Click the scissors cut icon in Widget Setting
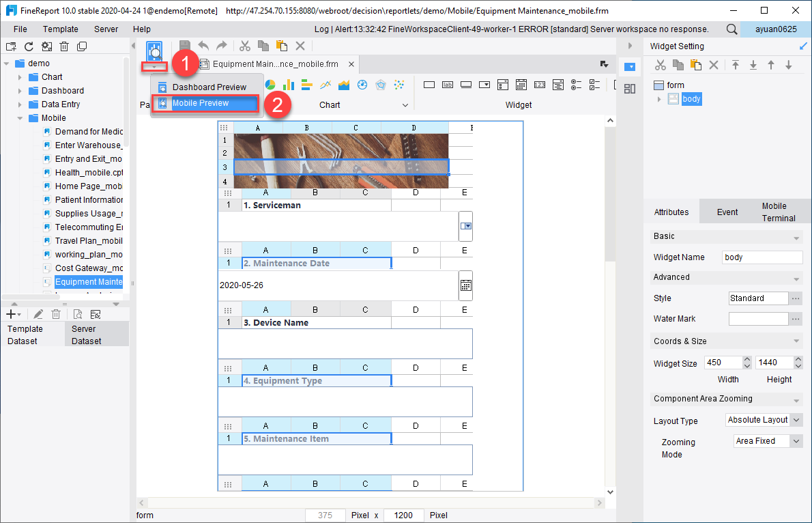 coord(660,64)
